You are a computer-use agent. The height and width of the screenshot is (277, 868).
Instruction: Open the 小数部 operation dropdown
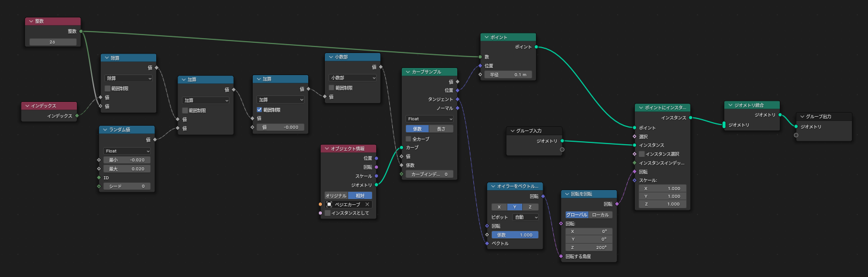354,77
